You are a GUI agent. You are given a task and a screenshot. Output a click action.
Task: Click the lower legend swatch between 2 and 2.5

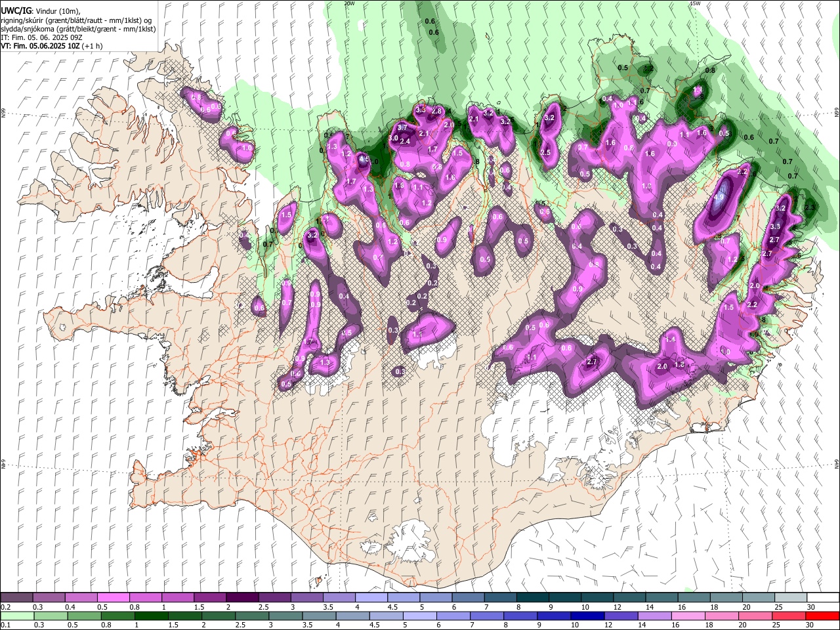(219, 616)
